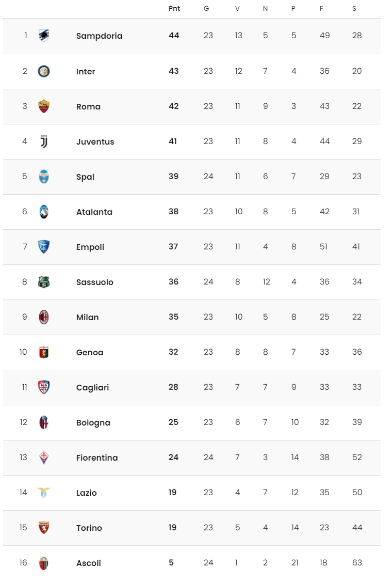Image resolution: width=392 pixels, height=583 pixels.
Task: Click the G column header
Action: (x=206, y=9)
